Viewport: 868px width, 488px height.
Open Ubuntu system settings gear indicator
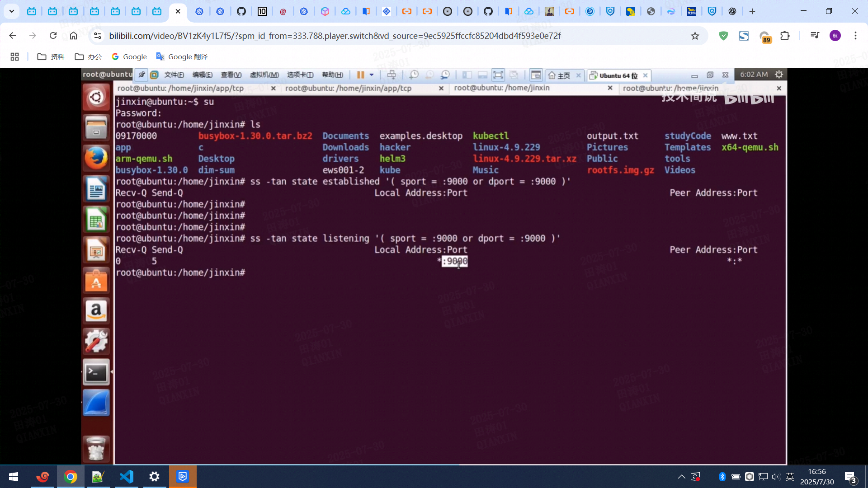tap(779, 75)
